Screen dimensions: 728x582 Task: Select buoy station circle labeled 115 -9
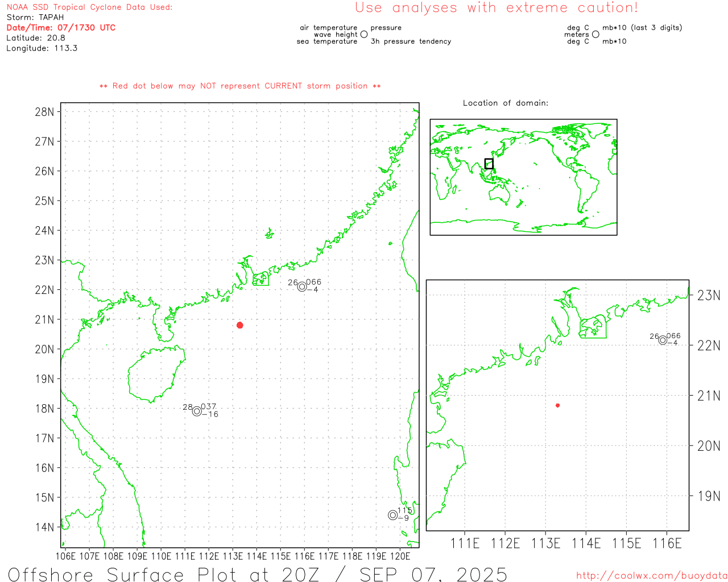(392, 515)
